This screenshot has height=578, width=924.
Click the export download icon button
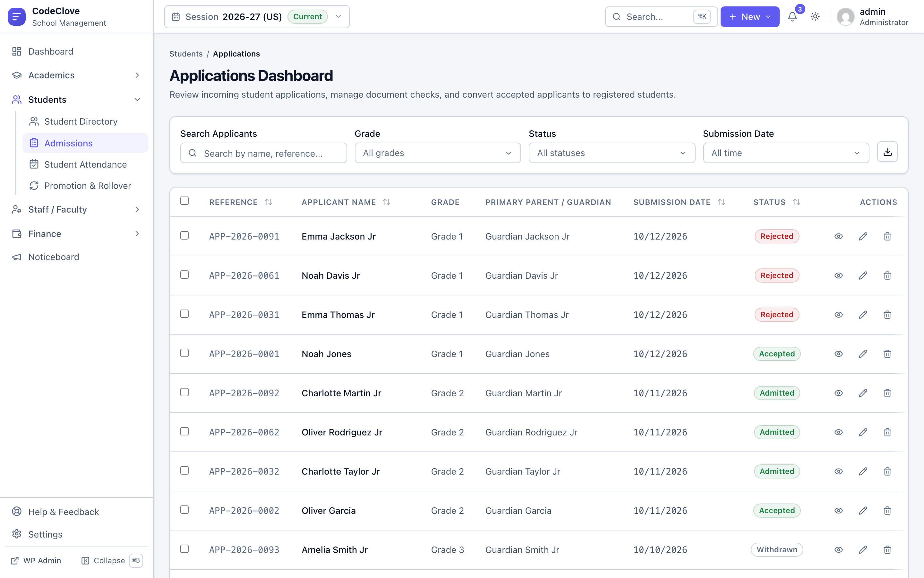(x=887, y=152)
